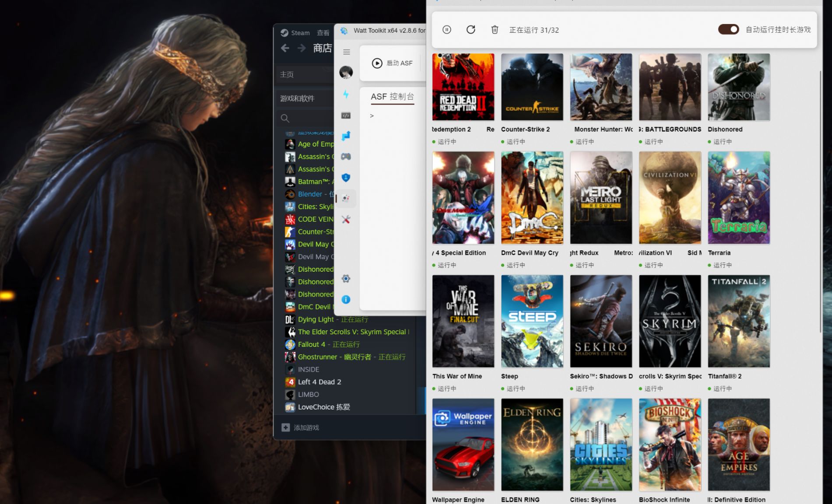The height and width of the screenshot is (504, 832).
Task: Open the Steam menu in Steam window
Action: pyautogui.click(x=295, y=33)
